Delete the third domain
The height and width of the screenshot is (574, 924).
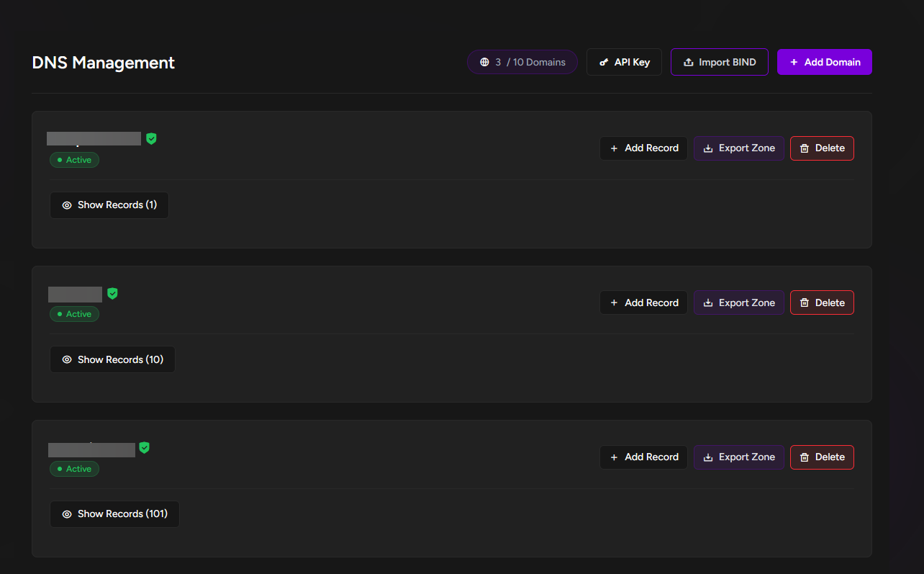pos(822,457)
